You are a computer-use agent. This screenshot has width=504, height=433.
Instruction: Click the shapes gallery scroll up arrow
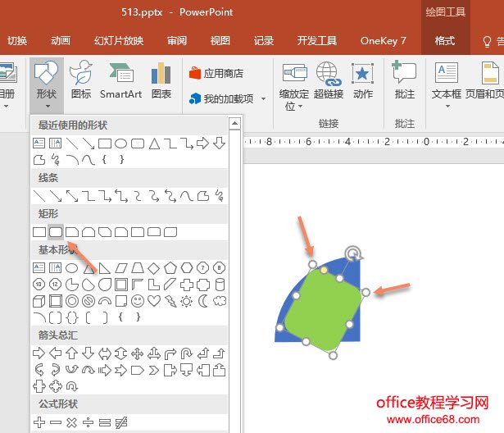tap(234, 124)
